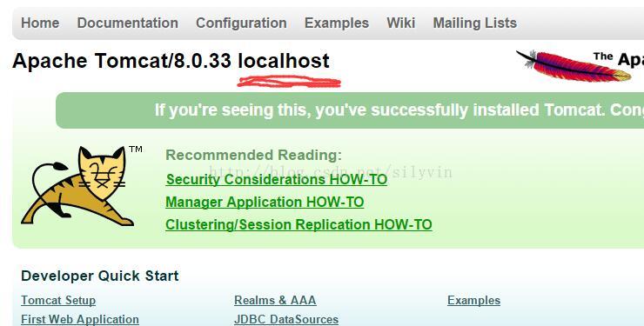Open Examples link under Developer Quick Start
Image resolution: width=644 pixels, height=326 pixels.
[x=474, y=301]
